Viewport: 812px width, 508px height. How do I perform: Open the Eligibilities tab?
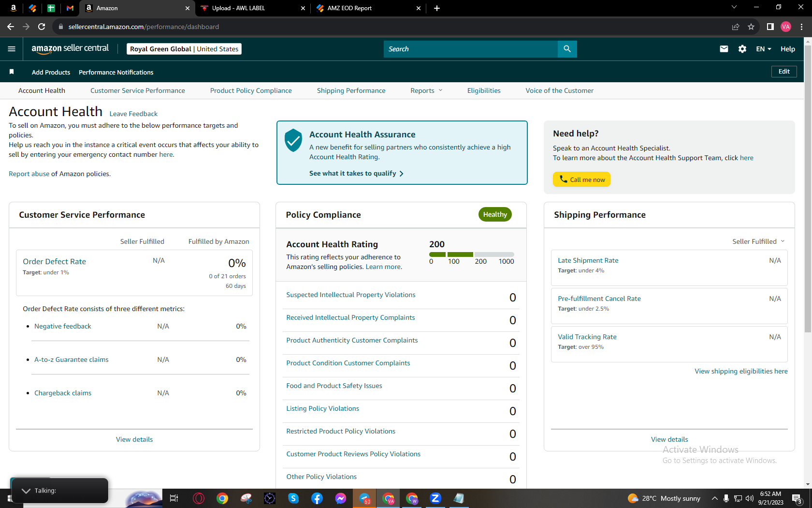tap(484, 90)
